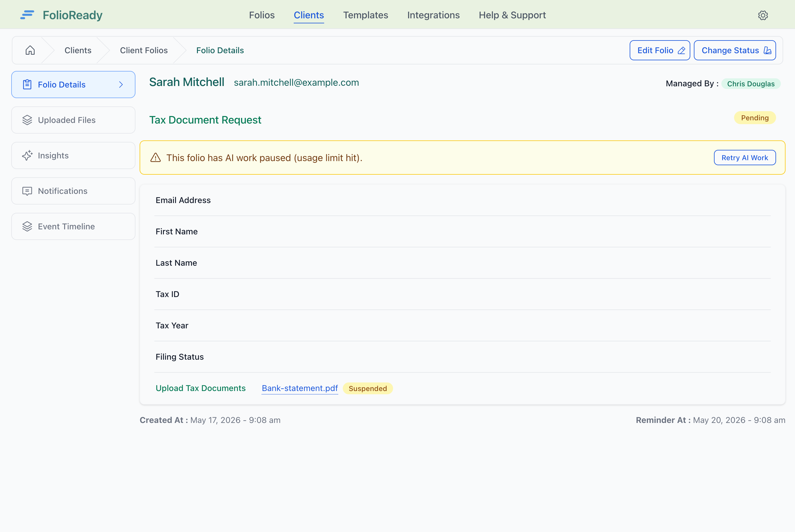
Task: Click the Edit Folio button
Action: [x=660, y=50]
